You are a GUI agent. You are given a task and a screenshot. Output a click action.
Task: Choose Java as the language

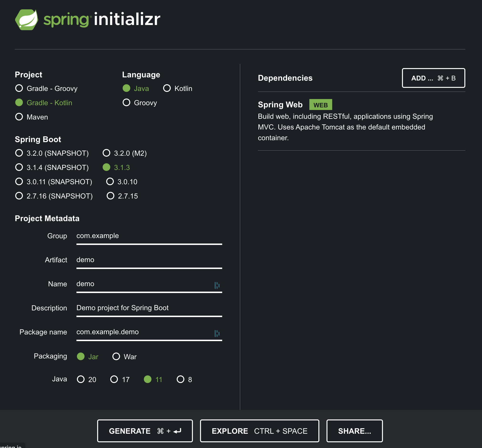pos(136,89)
